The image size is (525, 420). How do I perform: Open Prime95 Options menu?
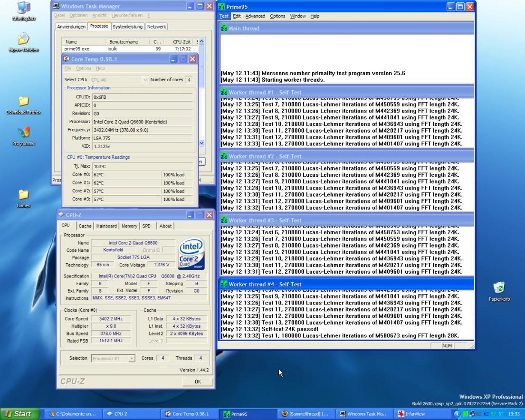click(x=277, y=16)
